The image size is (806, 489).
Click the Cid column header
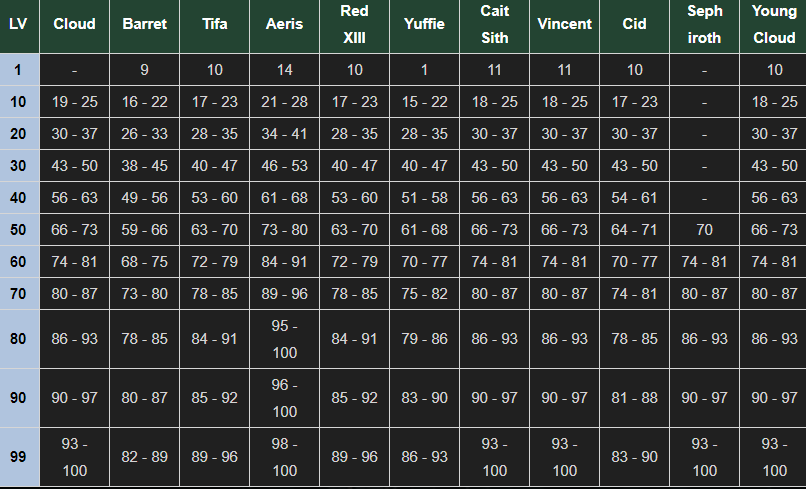(635, 24)
